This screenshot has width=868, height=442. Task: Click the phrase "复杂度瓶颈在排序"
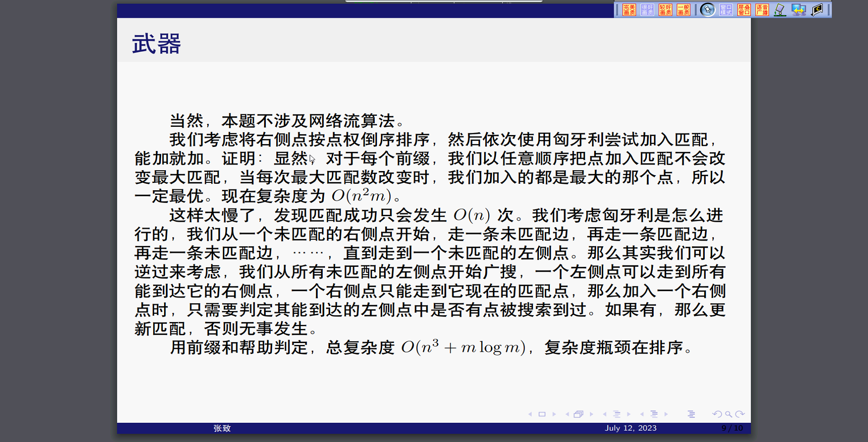[614, 348]
